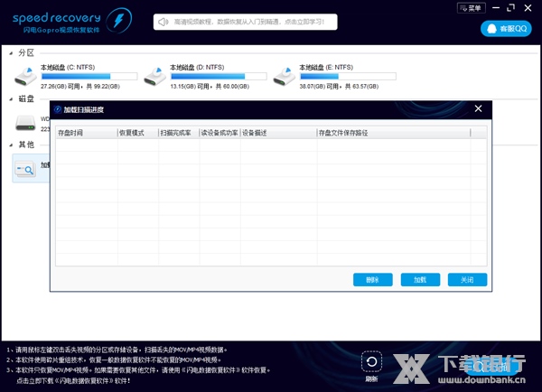542x392 pixels.
Task: Click the 删除 button in dialog
Action: (x=372, y=280)
